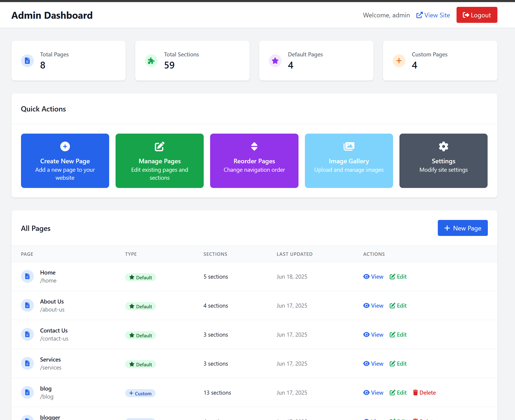Open the Create New Page action card
This screenshot has width=515, height=420.
65,161
